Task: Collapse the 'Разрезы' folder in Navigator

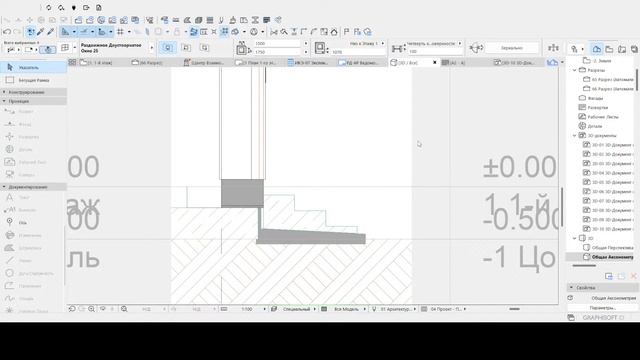Action: click(x=575, y=70)
